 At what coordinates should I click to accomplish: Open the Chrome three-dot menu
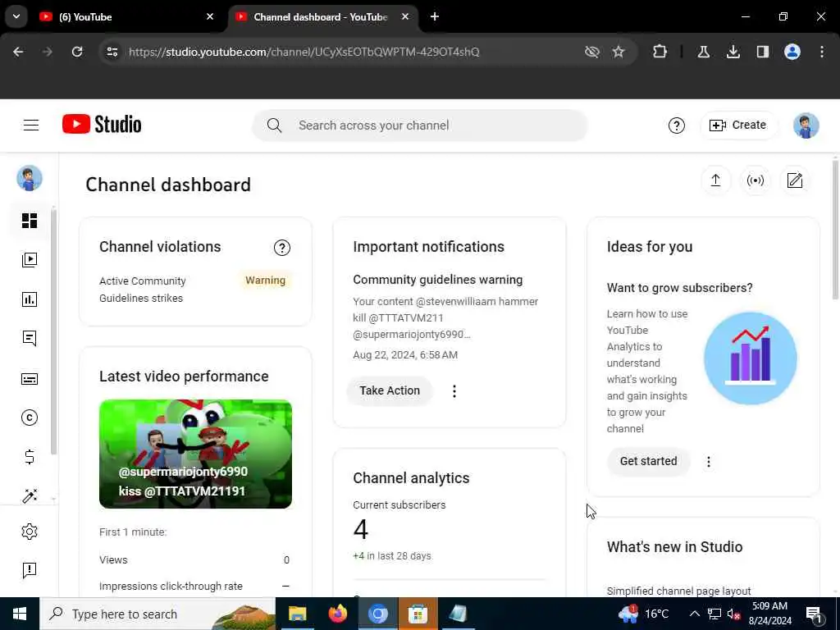pyautogui.click(x=822, y=52)
